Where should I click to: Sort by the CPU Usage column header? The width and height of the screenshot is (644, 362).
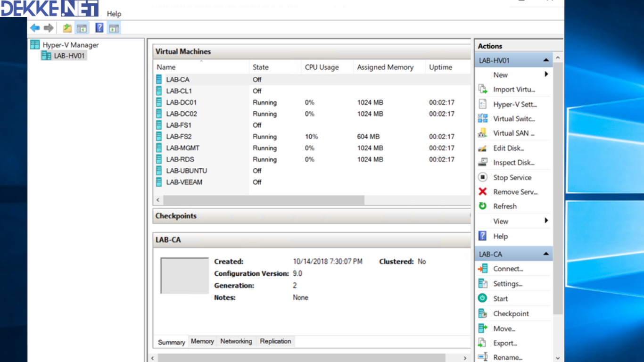327,67
